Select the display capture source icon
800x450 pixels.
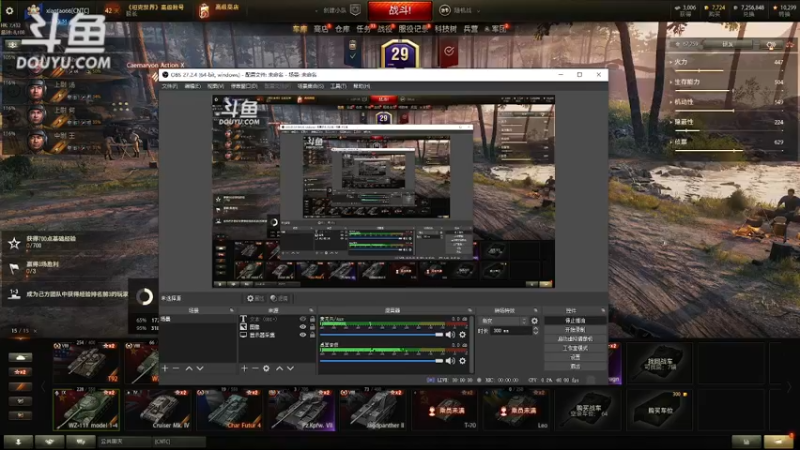click(x=243, y=335)
